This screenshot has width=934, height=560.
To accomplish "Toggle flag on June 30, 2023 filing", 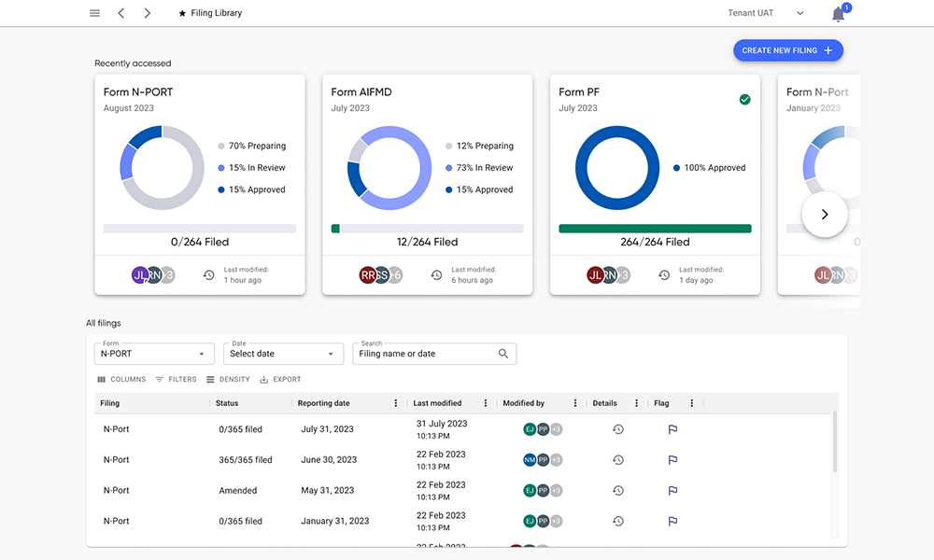I will coord(672,460).
